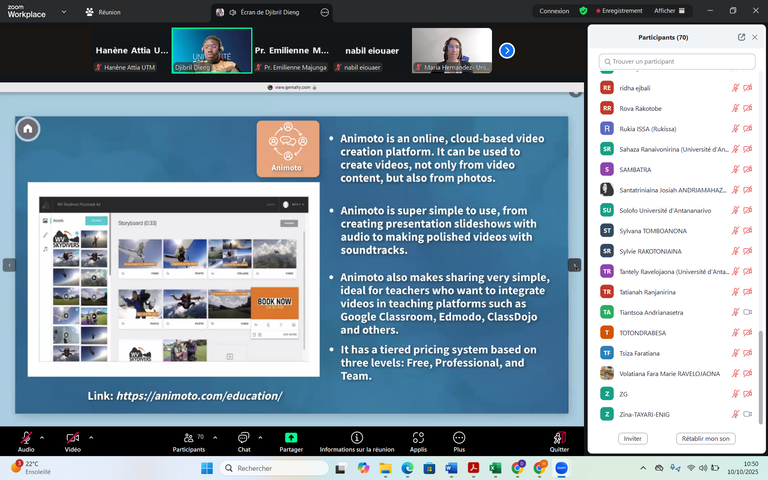This screenshot has width=768, height=480.
Task: Open File Explorer from the taskbar
Action: (385, 468)
